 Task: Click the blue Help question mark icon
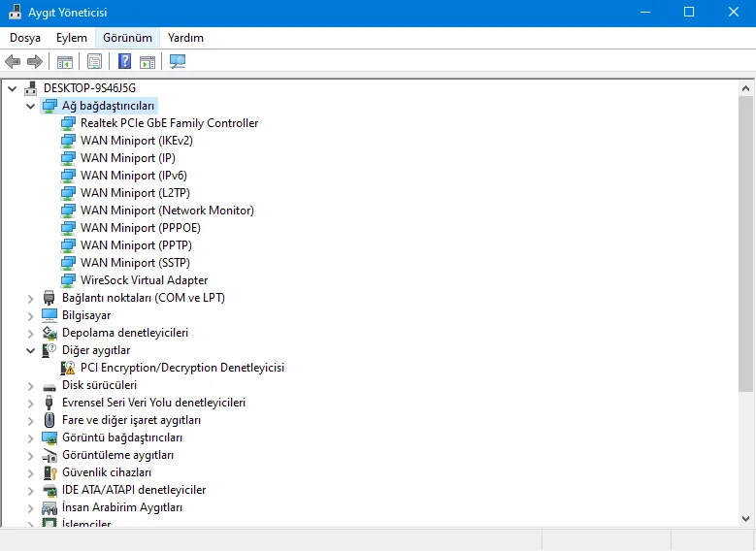click(x=124, y=61)
